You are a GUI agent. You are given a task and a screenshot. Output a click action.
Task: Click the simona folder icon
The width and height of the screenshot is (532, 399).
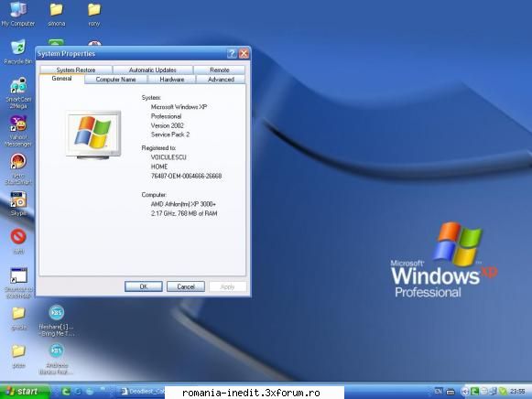coord(57,14)
